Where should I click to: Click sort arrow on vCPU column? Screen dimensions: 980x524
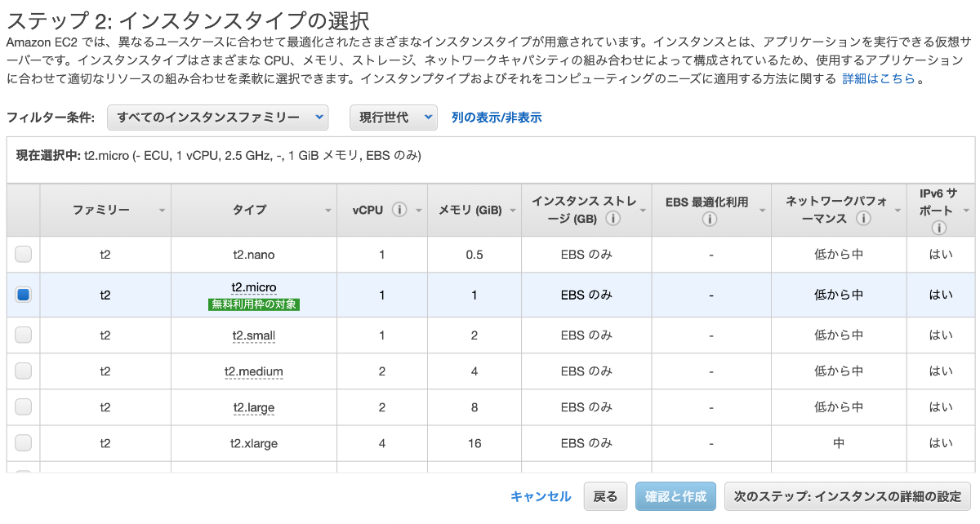pos(418,211)
